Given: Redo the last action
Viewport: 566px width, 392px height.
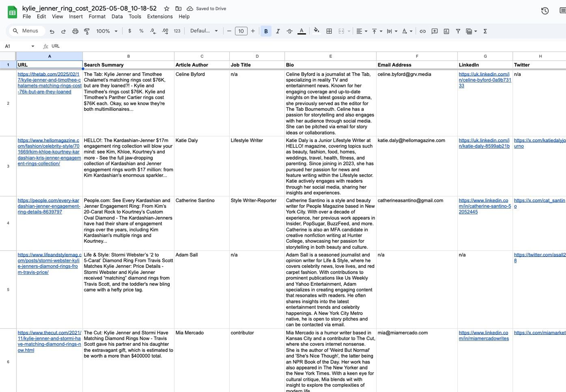Looking at the screenshot, I should coord(64,31).
